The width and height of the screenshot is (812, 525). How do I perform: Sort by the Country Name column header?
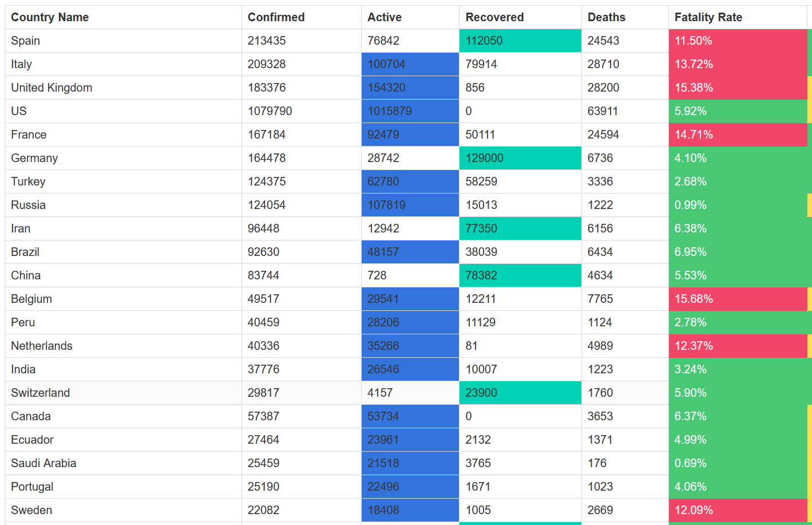pos(50,17)
